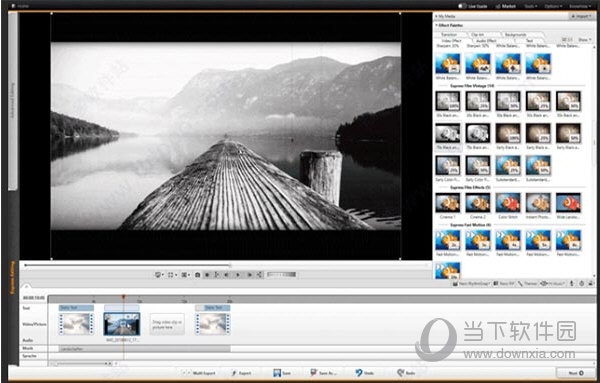Select the Audio Effect tab
This screenshot has height=383, width=600.
(x=486, y=40)
